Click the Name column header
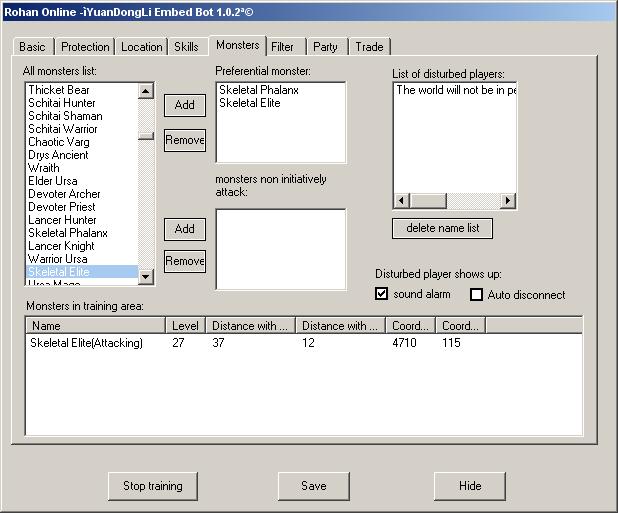 (95, 326)
